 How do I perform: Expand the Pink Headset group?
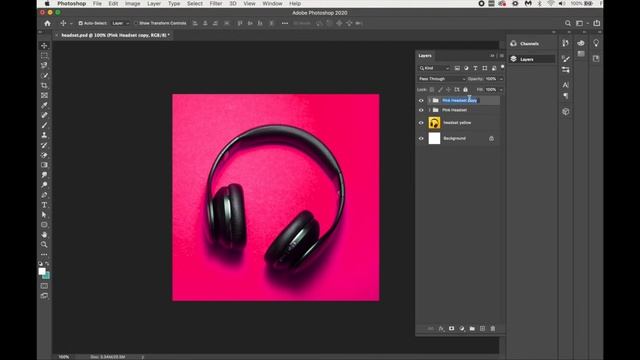tap(429, 110)
